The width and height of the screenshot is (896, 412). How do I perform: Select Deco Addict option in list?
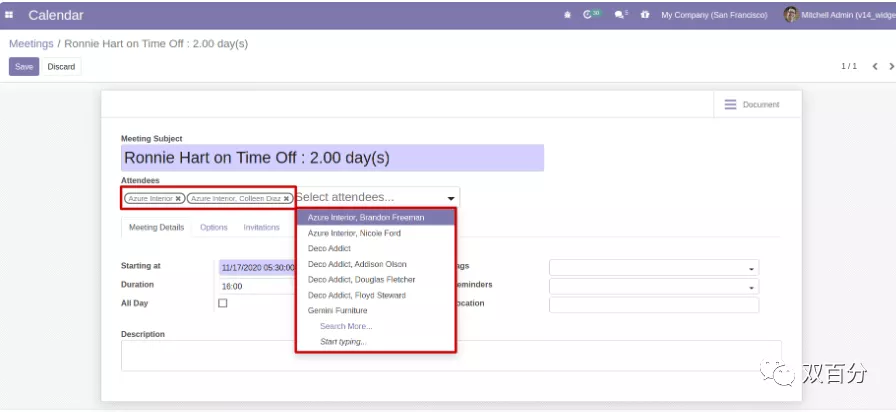(x=375, y=249)
